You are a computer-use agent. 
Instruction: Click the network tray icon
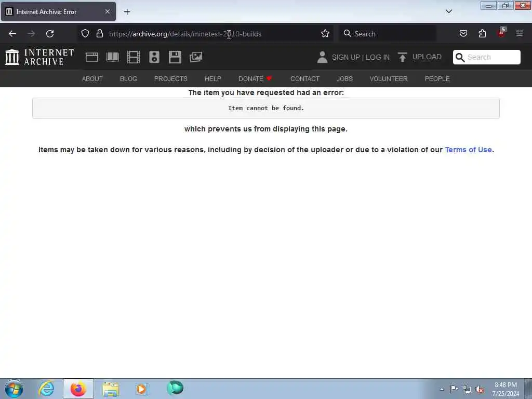[x=467, y=390]
